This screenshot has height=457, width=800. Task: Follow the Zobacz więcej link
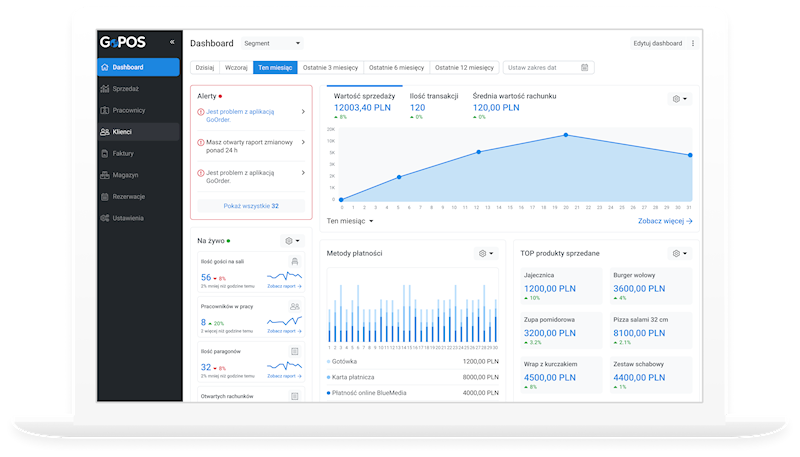[x=665, y=221]
